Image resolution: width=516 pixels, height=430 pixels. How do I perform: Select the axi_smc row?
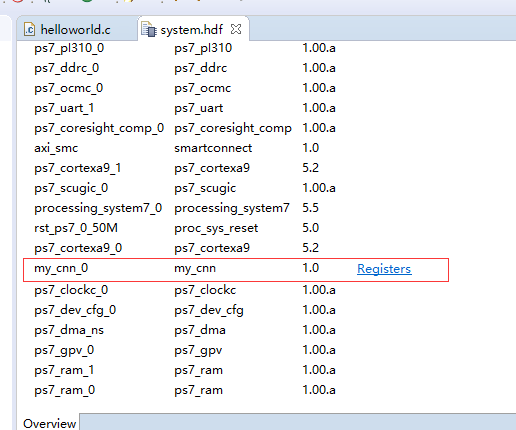click(56, 148)
